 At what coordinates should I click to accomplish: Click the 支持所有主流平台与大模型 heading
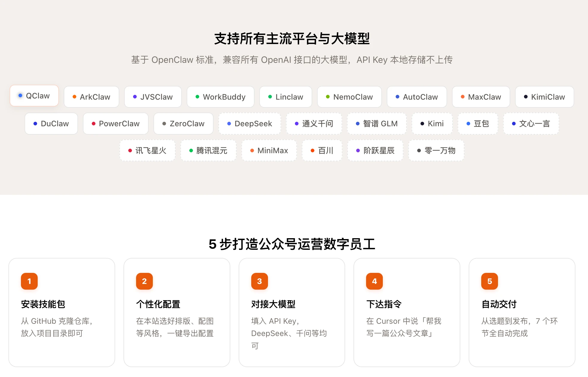292,39
